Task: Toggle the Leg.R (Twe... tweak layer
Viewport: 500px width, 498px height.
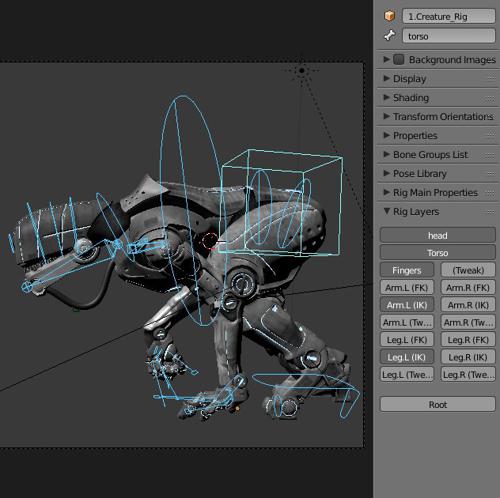Action: [x=468, y=374]
